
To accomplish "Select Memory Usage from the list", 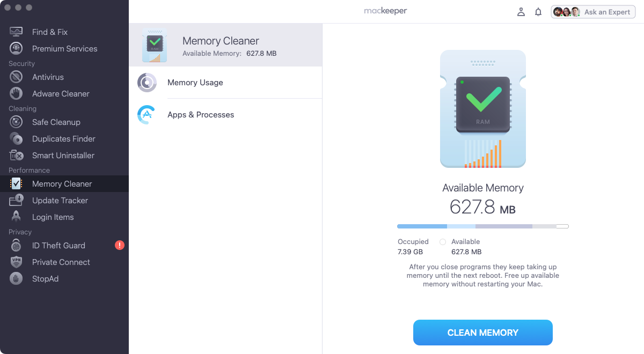I will (195, 82).
